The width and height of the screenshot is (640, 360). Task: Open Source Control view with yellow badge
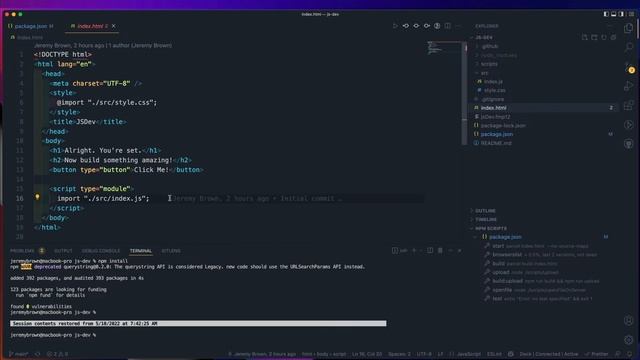(x=629, y=67)
